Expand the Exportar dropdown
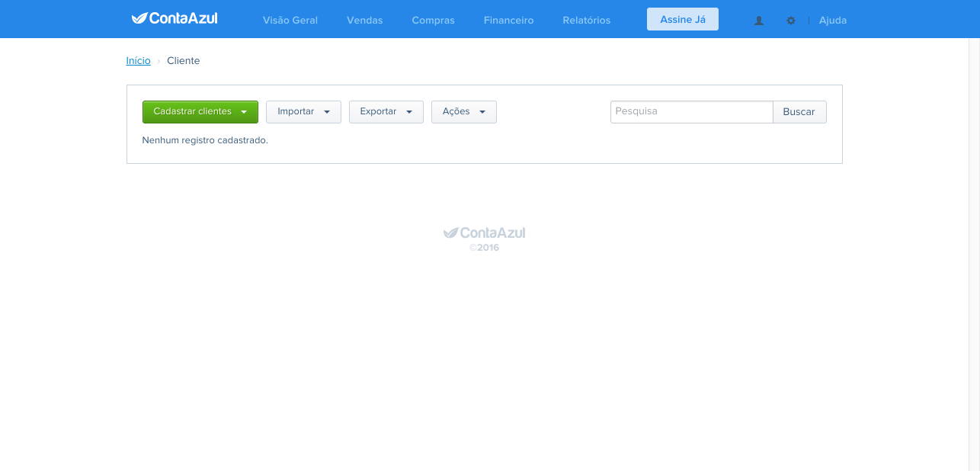 click(x=386, y=112)
